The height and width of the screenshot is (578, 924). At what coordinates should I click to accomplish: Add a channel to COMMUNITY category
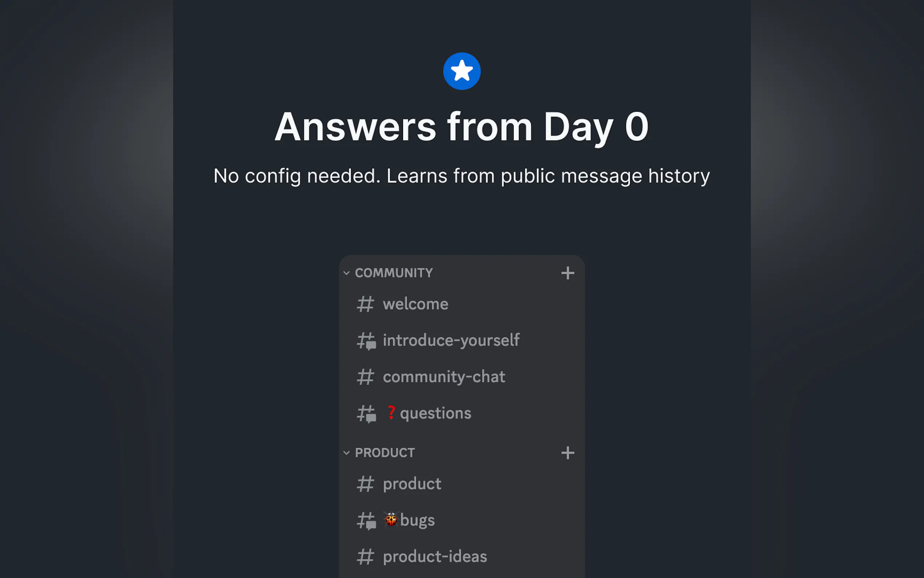[x=567, y=273]
